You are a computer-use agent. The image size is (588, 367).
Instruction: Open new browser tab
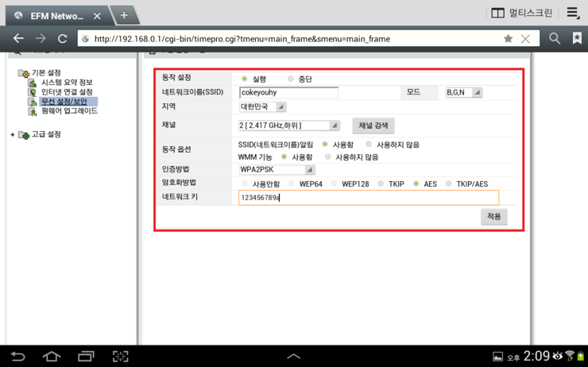pyautogui.click(x=124, y=15)
